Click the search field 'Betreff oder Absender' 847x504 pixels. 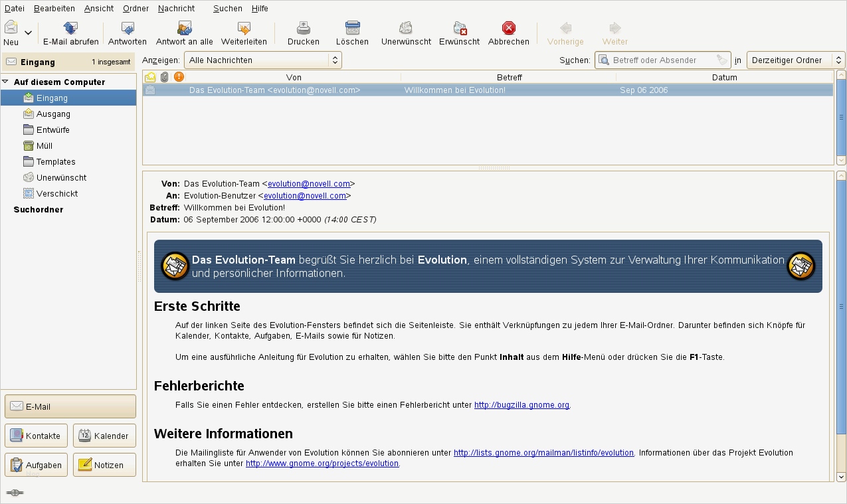click(x=662, y=60)
